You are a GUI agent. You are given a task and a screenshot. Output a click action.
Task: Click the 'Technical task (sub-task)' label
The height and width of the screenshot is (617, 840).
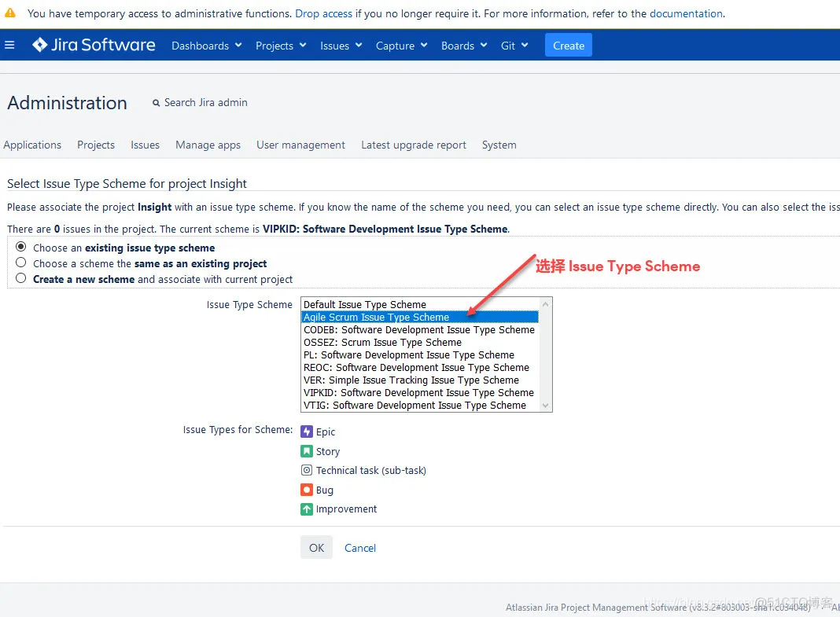pos(370,470)
